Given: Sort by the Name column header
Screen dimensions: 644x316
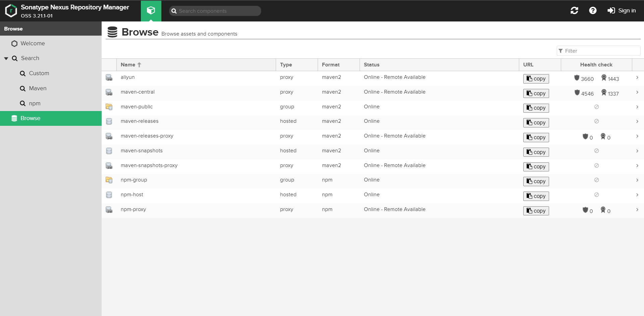Looking at the screenshot, I should [x=196, y=65].
